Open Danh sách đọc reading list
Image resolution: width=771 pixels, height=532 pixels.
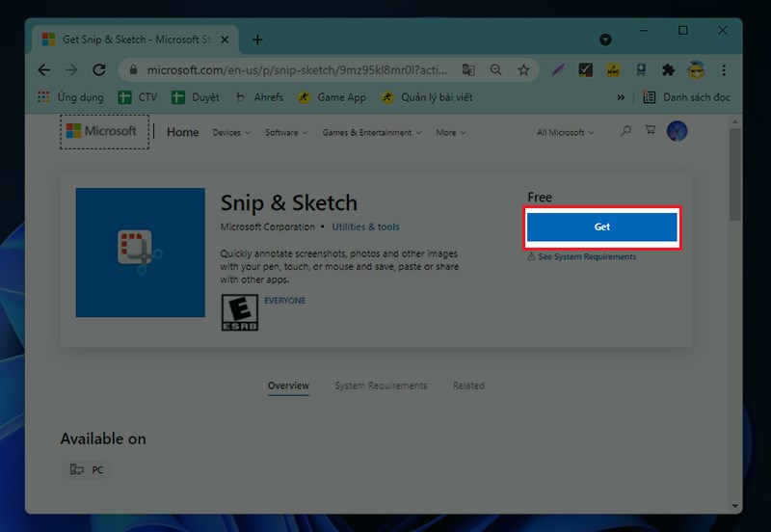(x=686, y=97)
